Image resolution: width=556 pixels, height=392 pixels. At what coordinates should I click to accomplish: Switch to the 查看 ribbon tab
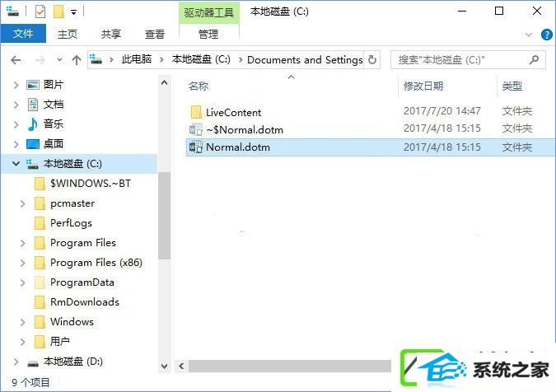[155, 34]
